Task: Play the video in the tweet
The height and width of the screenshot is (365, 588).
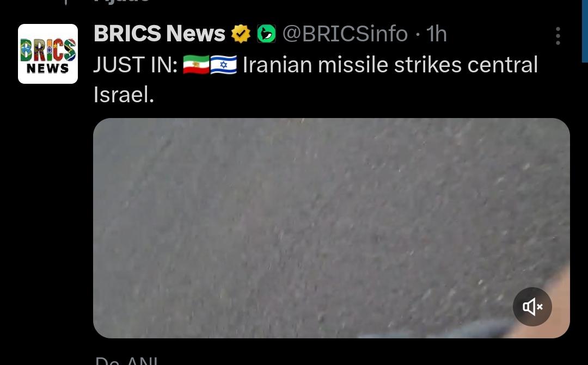Action: point(332,228)
